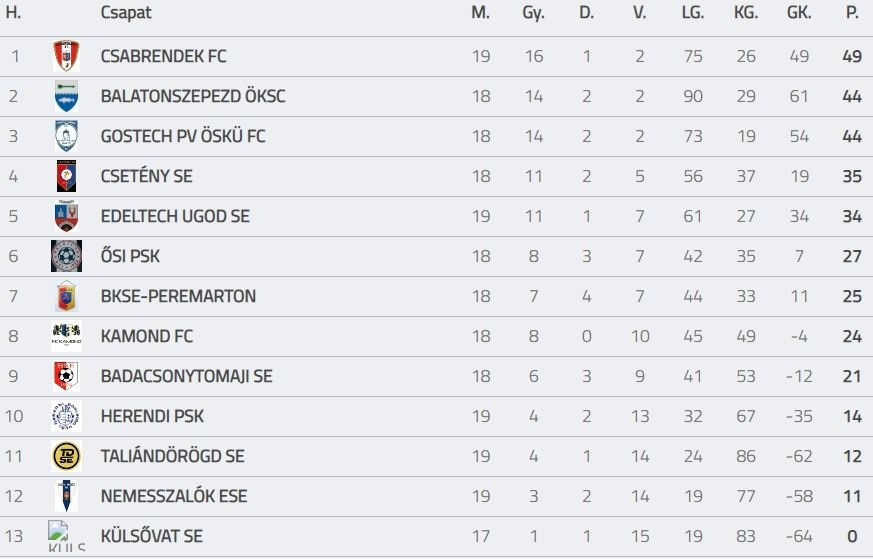Open the CSABRENDEK FC team name

pyautogui.click(x=163, y=56)
